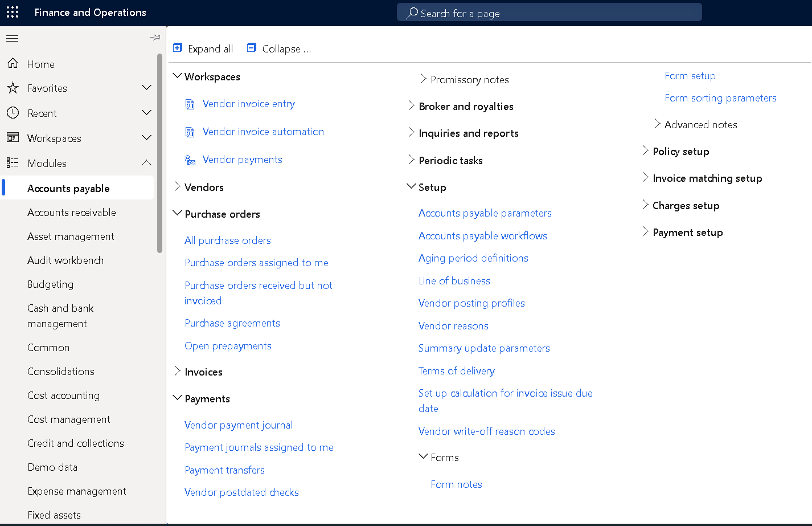Open Credit and collections module
This screenshot has height=526, width=812.
click(76, 443)
